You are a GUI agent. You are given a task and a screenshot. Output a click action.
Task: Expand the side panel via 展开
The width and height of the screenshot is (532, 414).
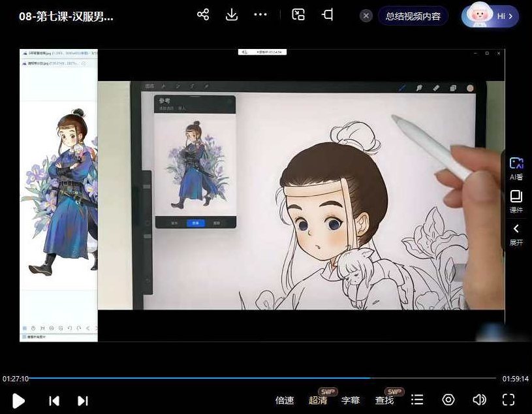coord(516,234)
